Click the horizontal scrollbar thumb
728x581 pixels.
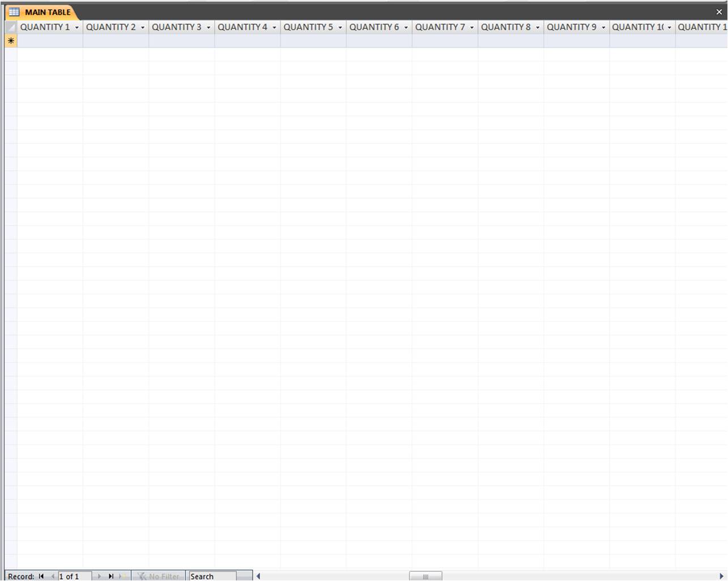tap(425, 576)
